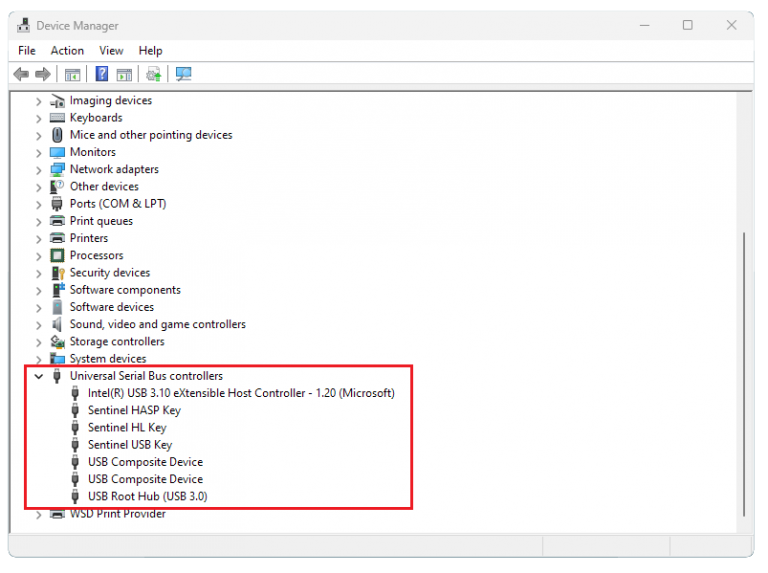Expand the Storage controllers node
The image size is (768, 573).
39,342
